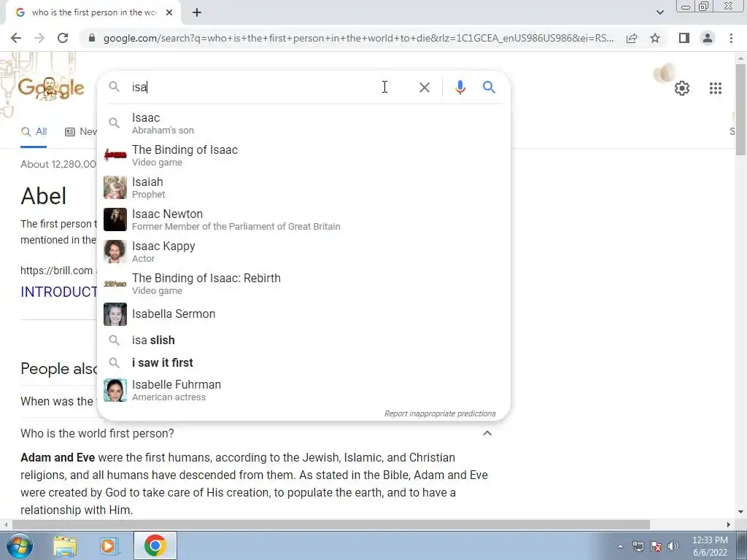Select 'The Binding of Isaac' video game suggestion
The width and height of the screenshot is (747, 560).
(x=303, y=155)
